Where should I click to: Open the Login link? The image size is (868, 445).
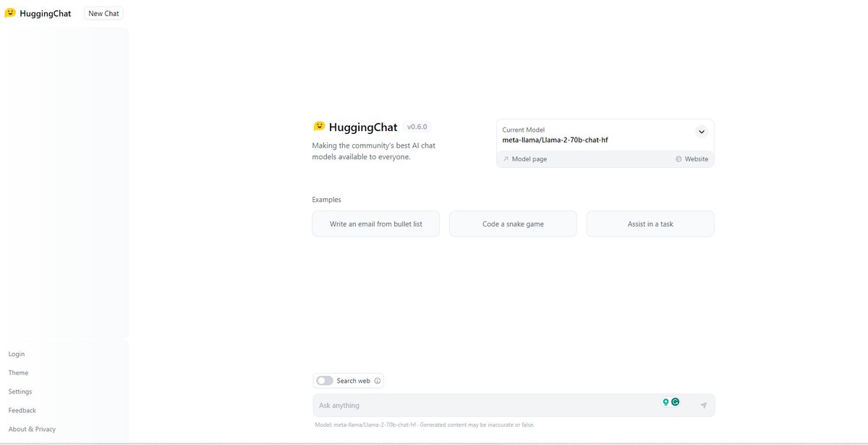coord(17,354)
